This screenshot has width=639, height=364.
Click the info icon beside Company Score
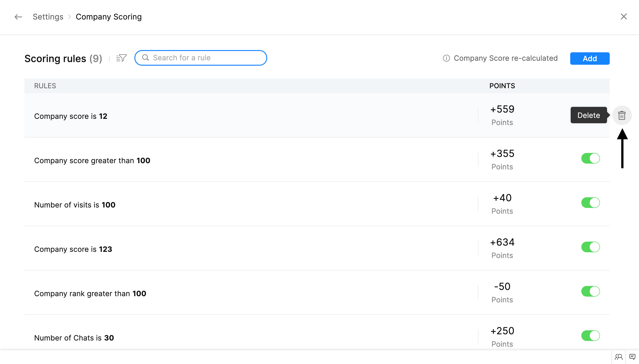pyautogui.click(x=446, y=58)
